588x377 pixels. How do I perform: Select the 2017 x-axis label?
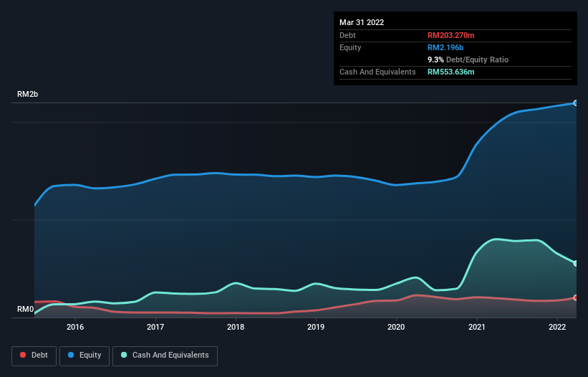pos(155,327)
